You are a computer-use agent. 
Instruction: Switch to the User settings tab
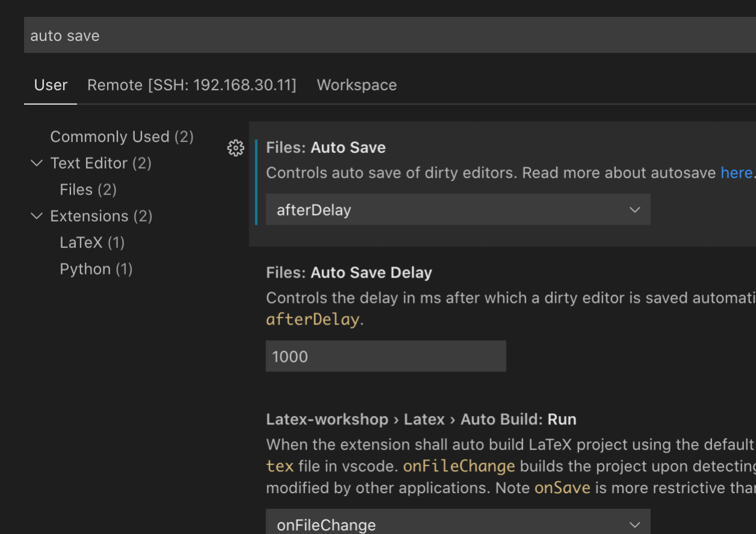coord(51,85)
